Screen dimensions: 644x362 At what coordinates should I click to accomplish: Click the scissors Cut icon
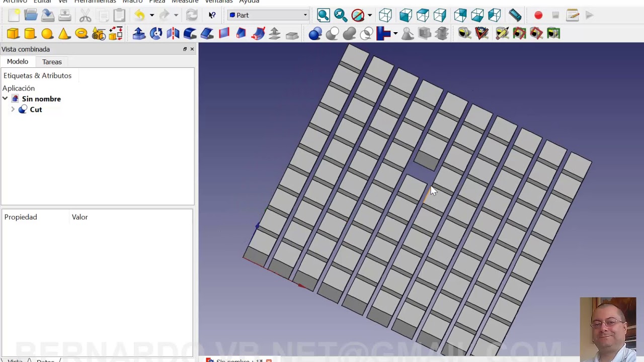coord(85,16)
